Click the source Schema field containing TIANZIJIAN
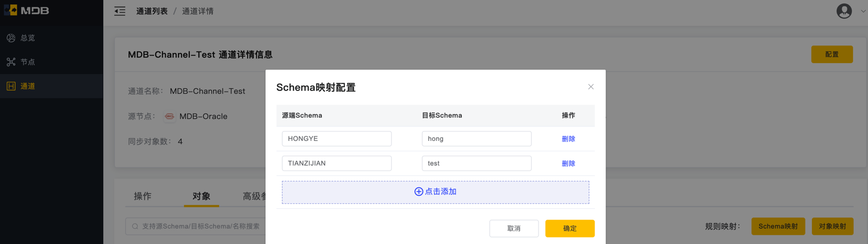This screenshot has height=244, width=868. (x=337, y=163)
